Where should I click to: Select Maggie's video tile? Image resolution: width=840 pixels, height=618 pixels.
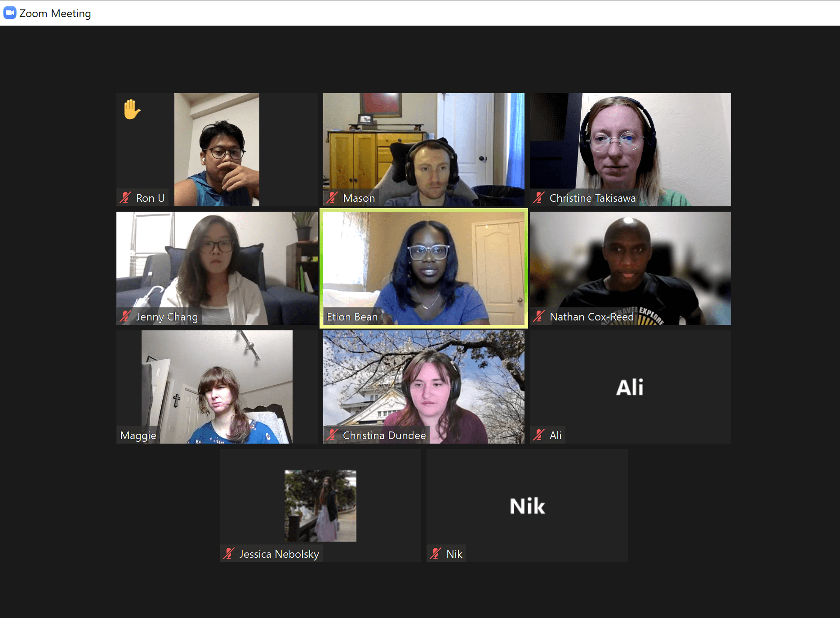pos(217,387)
